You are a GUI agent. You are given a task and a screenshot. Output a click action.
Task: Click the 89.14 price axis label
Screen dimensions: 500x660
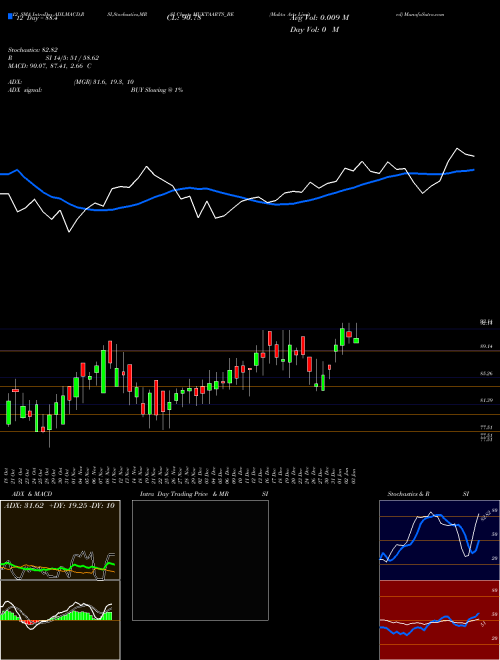click(x=486, y=346)
